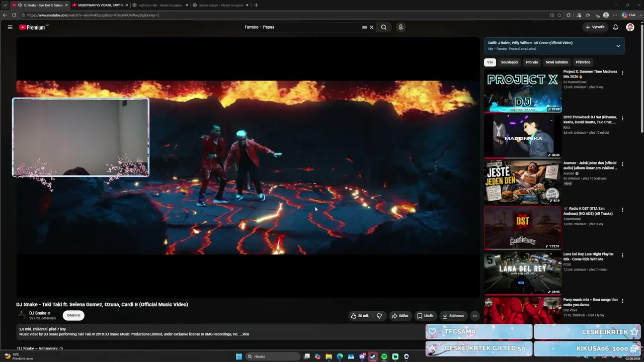Switch to letadlo cockpit Google search tab
This screenshot has height=362, width=644.
[x=220, y=5]
